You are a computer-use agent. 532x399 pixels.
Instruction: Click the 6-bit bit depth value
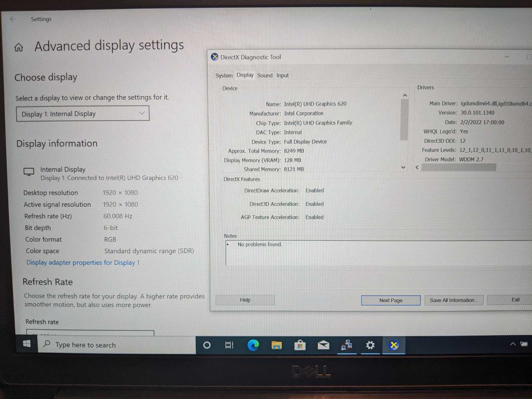pos(110,228)
